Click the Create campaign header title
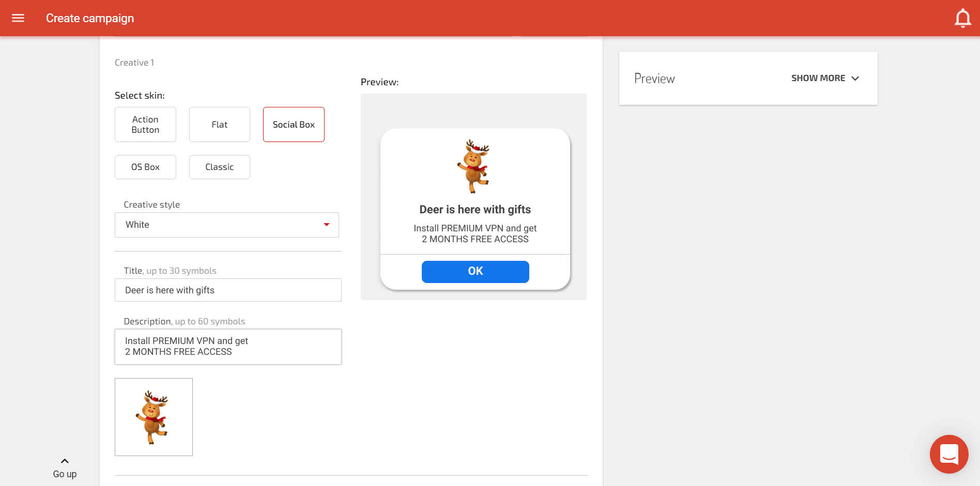 pos(89,18)
